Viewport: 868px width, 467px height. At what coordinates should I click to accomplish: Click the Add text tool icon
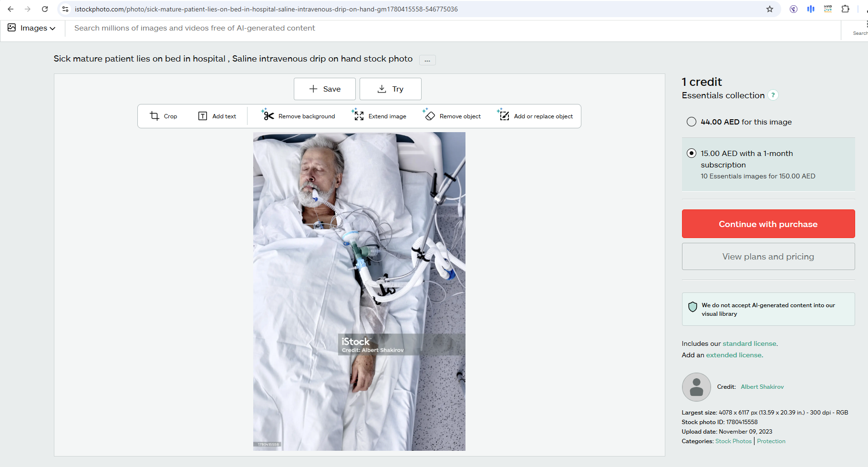click(x=203, y=116)
